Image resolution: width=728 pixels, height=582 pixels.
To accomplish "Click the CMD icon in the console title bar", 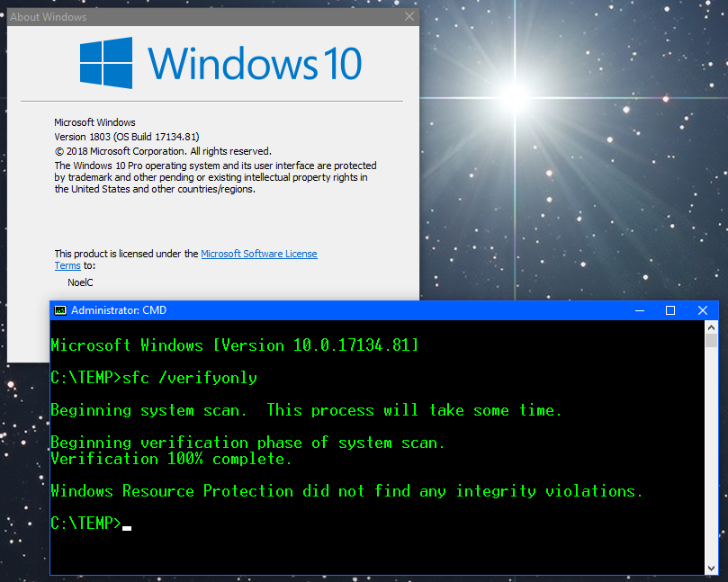I will (60, 310).
